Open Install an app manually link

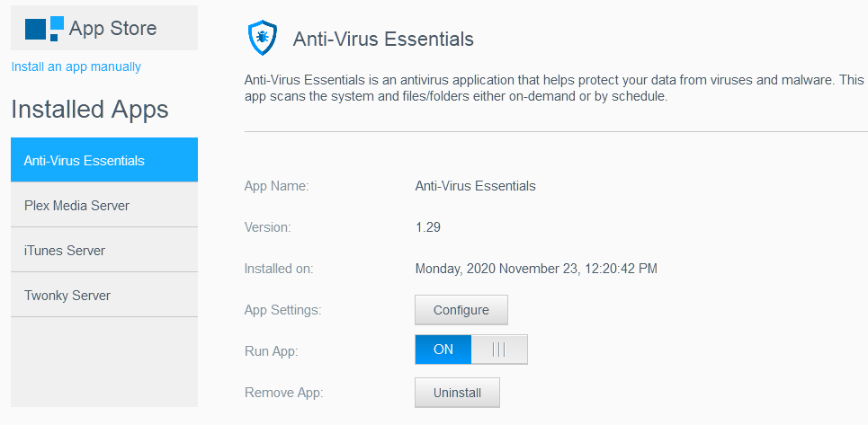(76, 66)
